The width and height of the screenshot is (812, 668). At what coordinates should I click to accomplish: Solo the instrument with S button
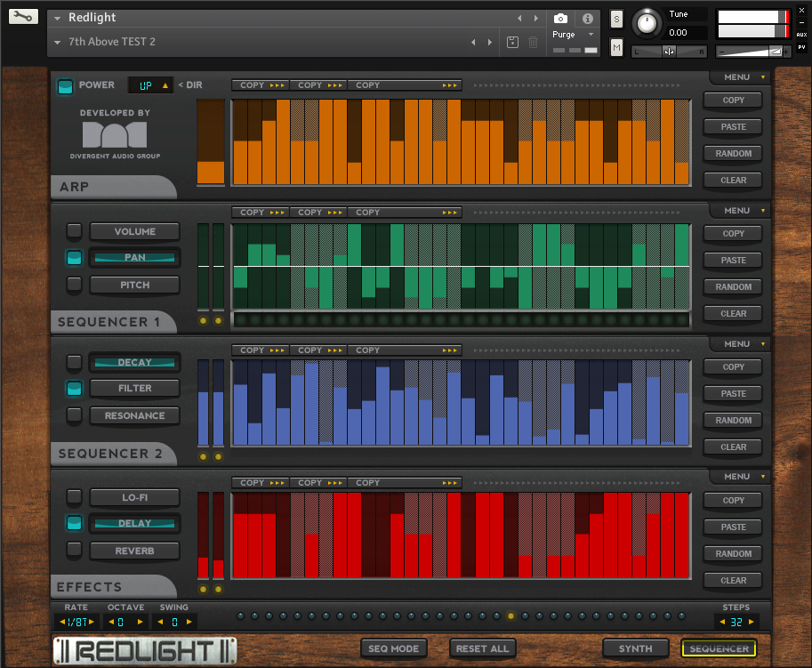click(616, 20)
